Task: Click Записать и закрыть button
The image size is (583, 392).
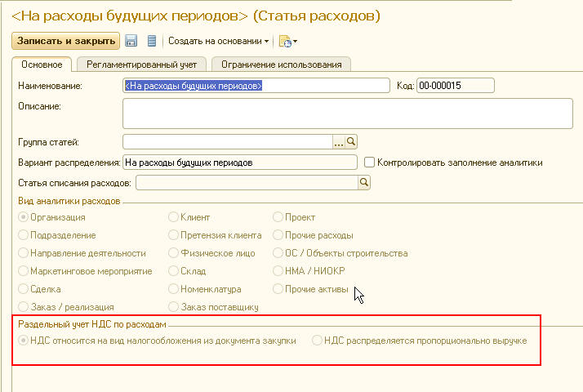Action: coord(66,41)
